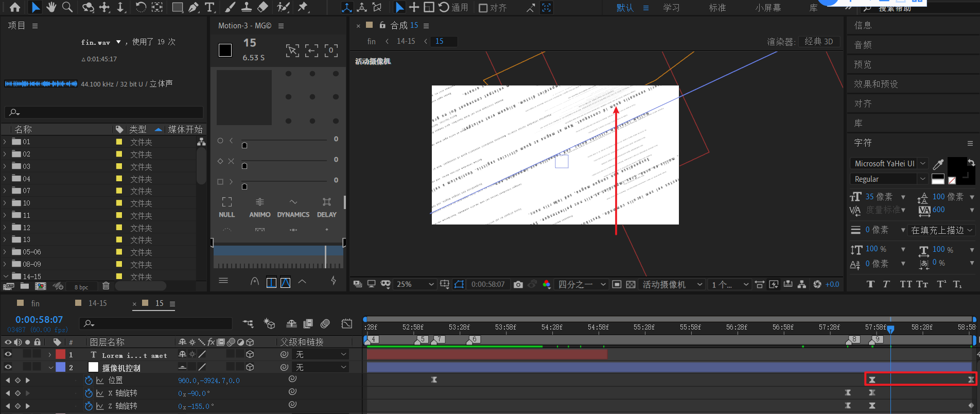Select the Orbit camera tool
The height and width of the screenshot is (414, 980).
coord(88,7)
